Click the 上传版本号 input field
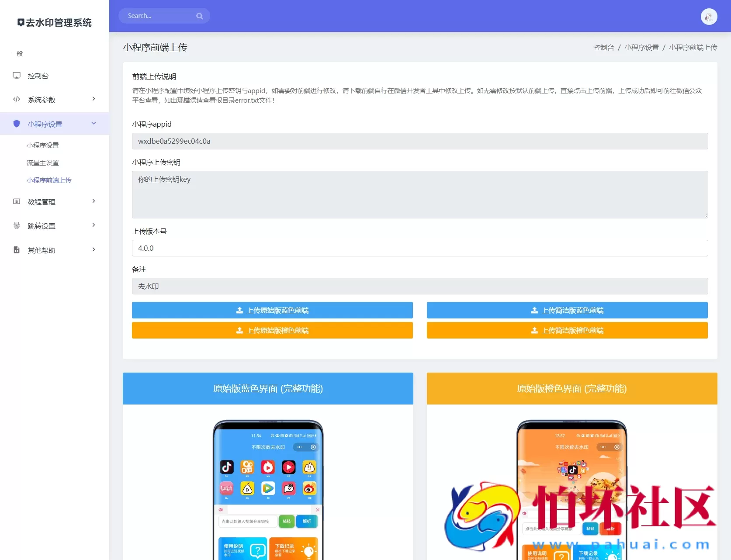Image resolution: width=731 pixels, height=560 pixels. [x=419, y=248]
